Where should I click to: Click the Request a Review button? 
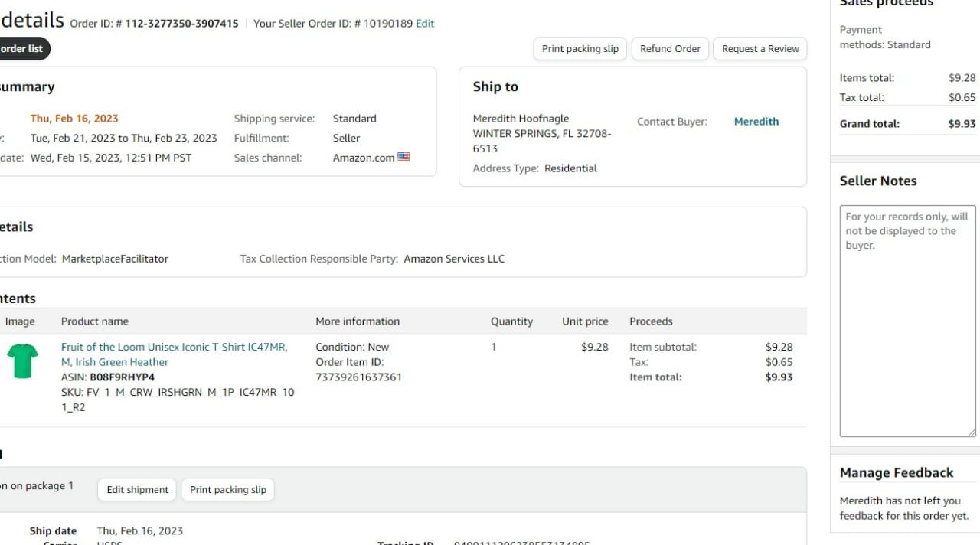(x=760, y=48)
